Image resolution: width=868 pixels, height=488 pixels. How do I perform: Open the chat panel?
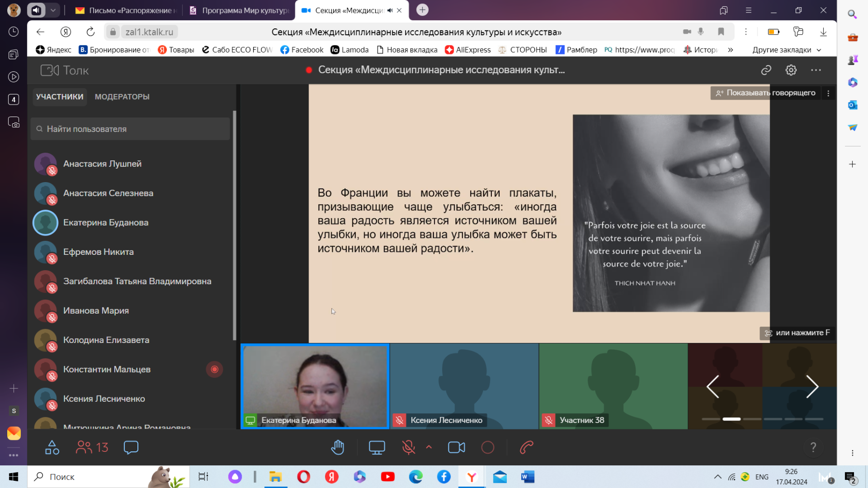(131, 448)
